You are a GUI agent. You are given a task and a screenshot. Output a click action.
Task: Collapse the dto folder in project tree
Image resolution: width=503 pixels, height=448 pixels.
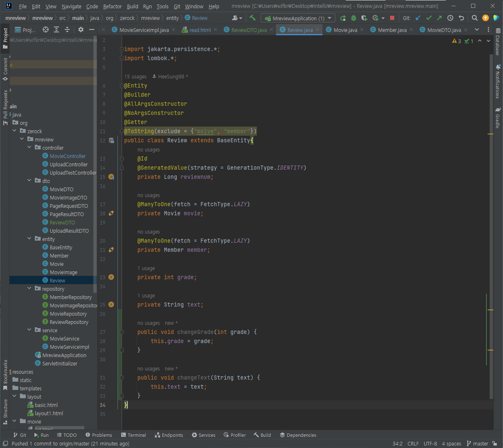click(x=29, y=180)
